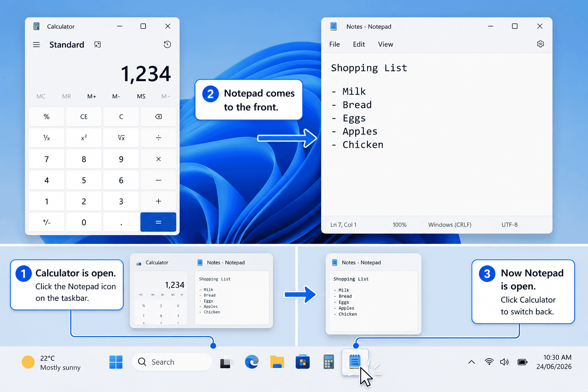This screenshot has width=588, height=392.
Task: Toggle Keep on top mode in Calculator
Action: pos(98,45)
